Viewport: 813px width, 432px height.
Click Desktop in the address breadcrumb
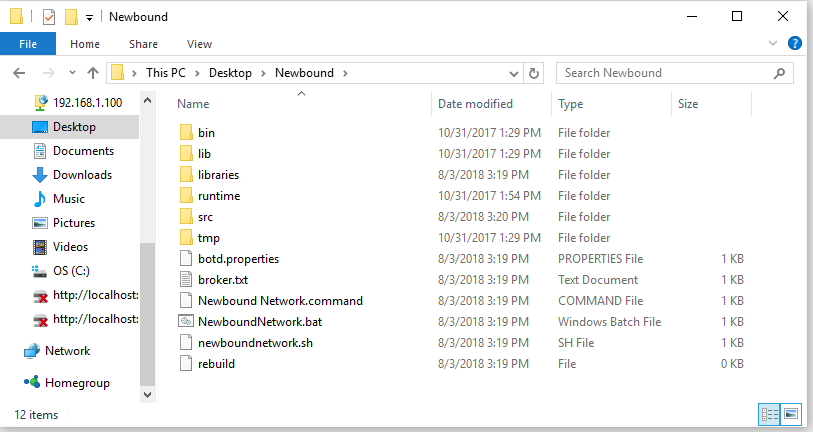pyautogui.click(x=230, y=73)
